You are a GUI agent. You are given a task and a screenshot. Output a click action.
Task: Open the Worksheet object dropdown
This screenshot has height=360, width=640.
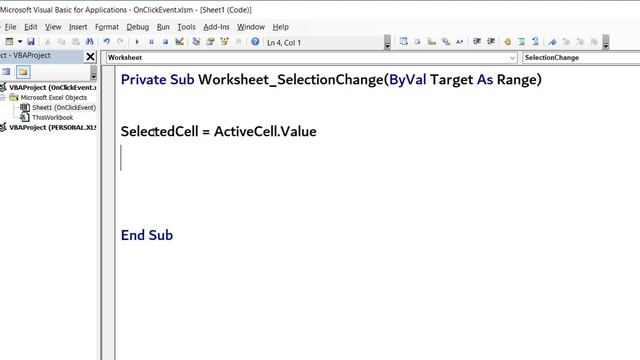512,58
